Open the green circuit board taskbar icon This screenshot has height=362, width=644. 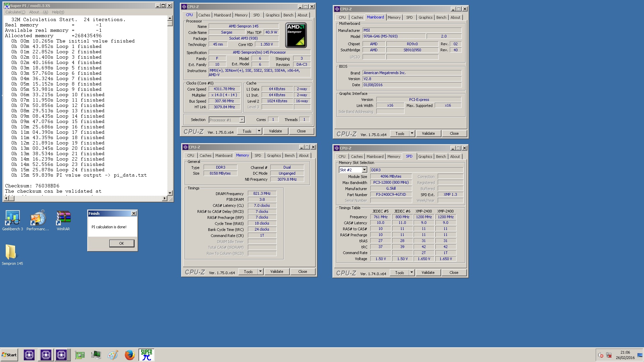pyautogui.click(x=80, y=355)
